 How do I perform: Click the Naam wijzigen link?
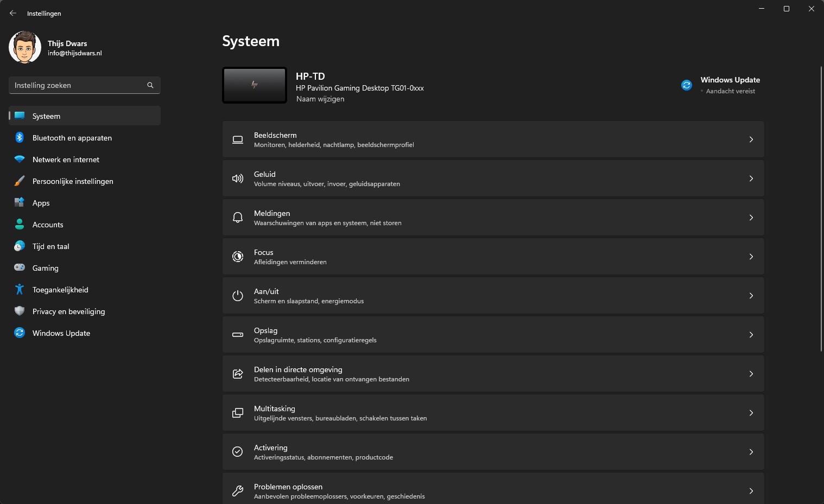point(320,99)
